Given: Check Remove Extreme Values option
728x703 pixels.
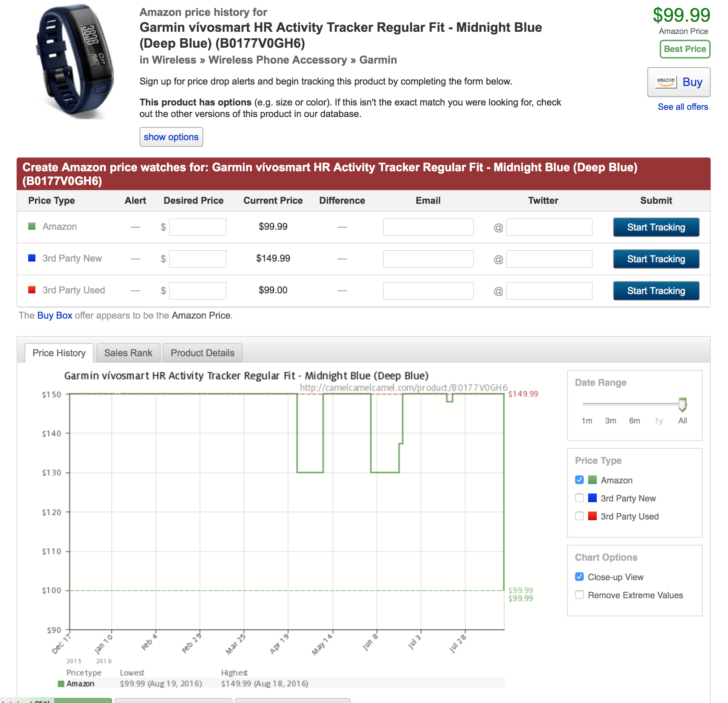Looking at the screenshot, I should point(579,595).
